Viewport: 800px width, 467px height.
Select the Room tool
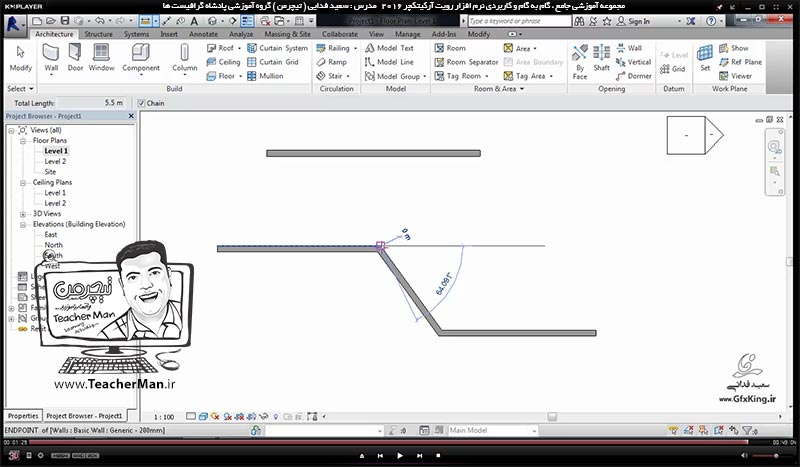[449, 48]
